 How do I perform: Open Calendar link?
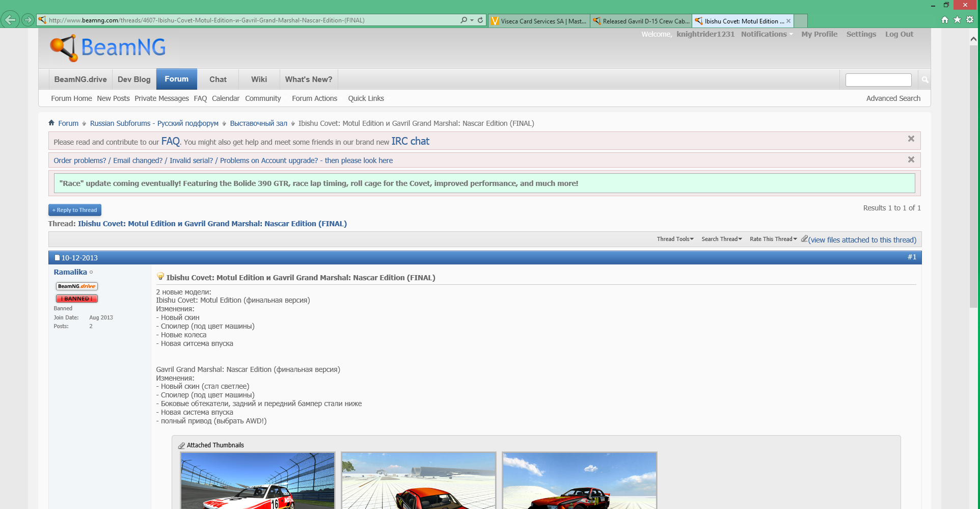click(x=226, y=98)
